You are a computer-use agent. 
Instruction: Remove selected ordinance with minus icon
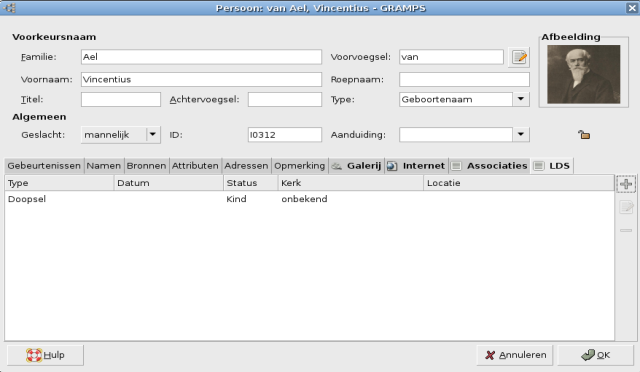626,230
